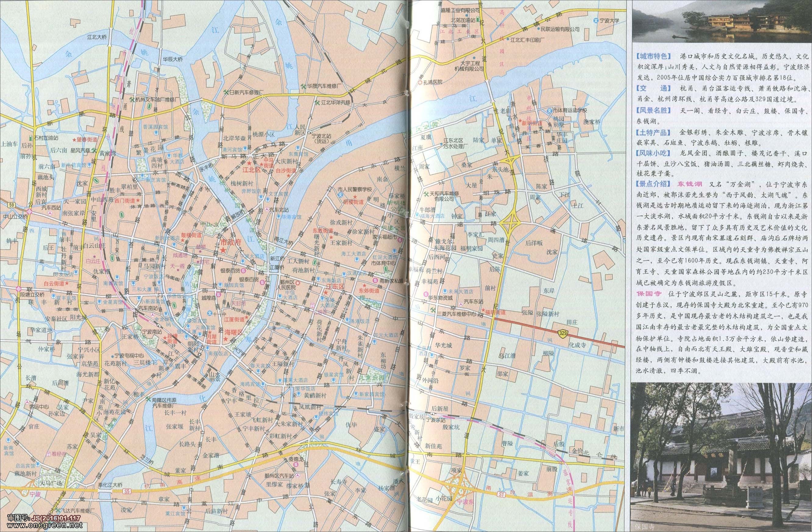Click the red star at 市政府

pos(223,250)
